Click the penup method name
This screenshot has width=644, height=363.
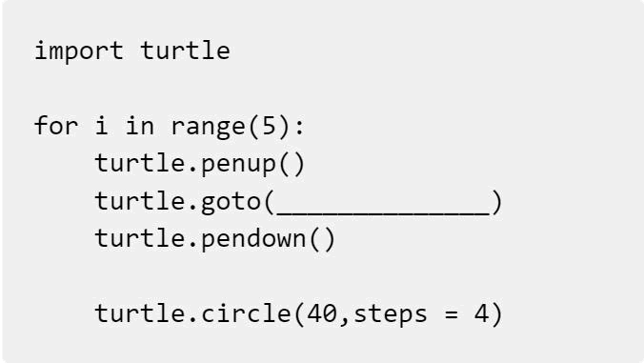pos(238,164)
